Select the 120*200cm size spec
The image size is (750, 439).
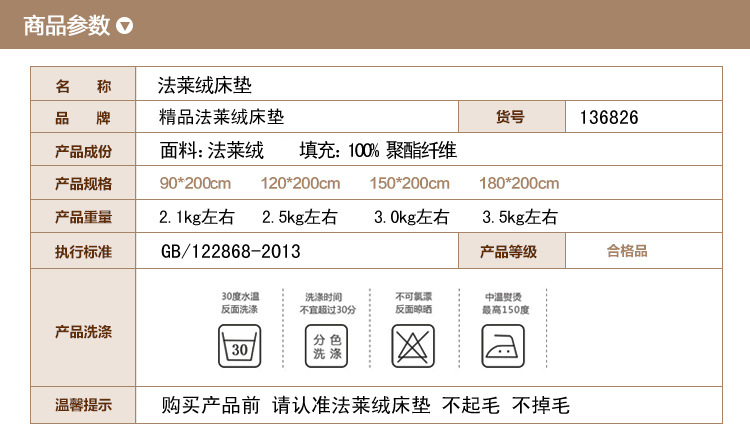pos(300,183)
